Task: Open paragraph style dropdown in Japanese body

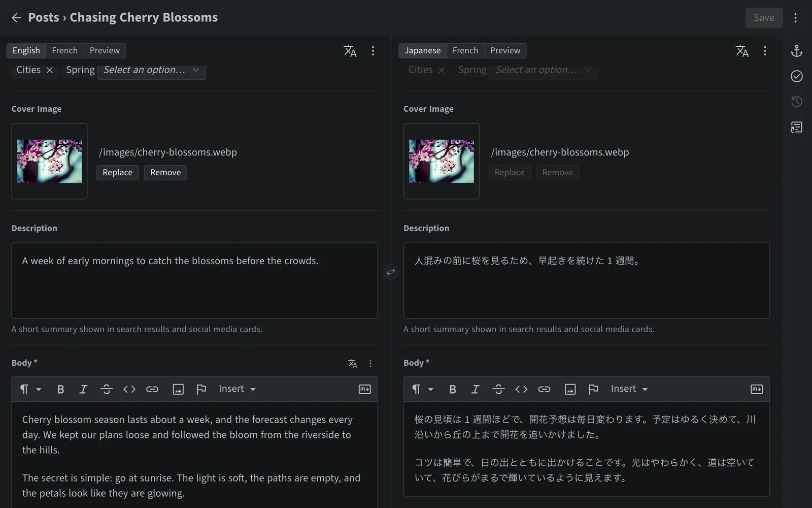Action: (422, 389)
